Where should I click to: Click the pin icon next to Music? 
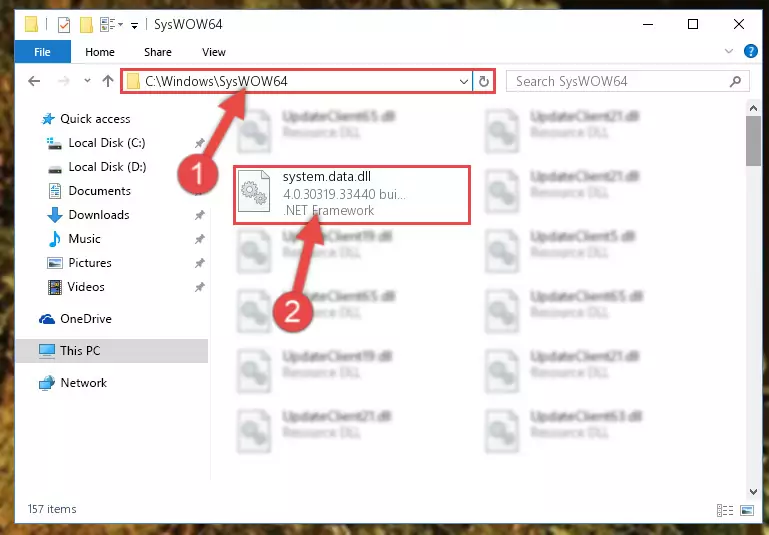pyautogui.click(x=199, y=239)
